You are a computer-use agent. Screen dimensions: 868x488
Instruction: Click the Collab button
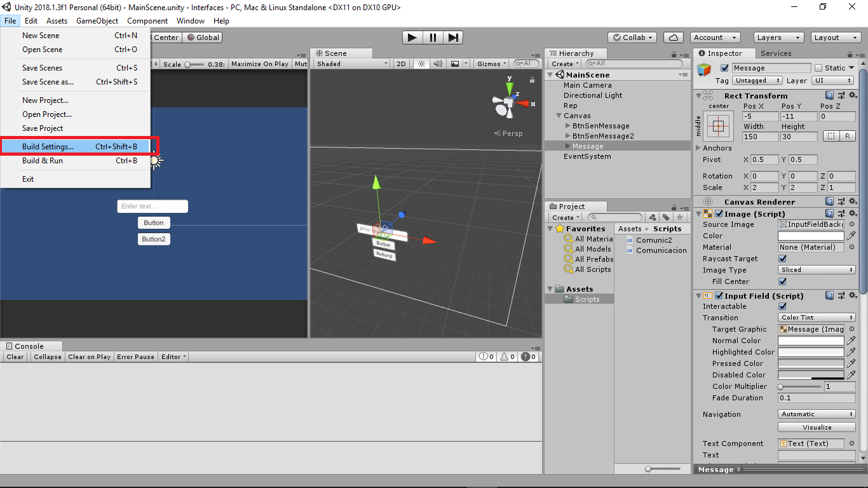coord(632,37)
